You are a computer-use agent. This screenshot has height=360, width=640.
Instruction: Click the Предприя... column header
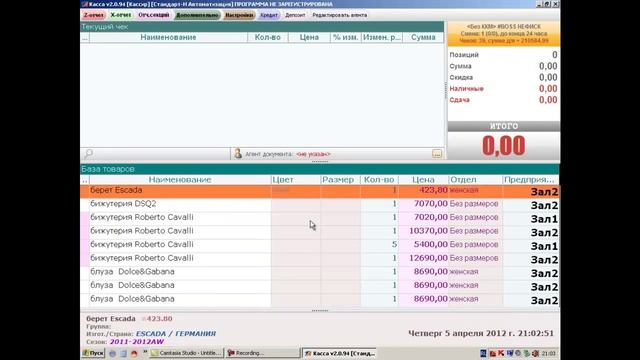tap(531, 180)
